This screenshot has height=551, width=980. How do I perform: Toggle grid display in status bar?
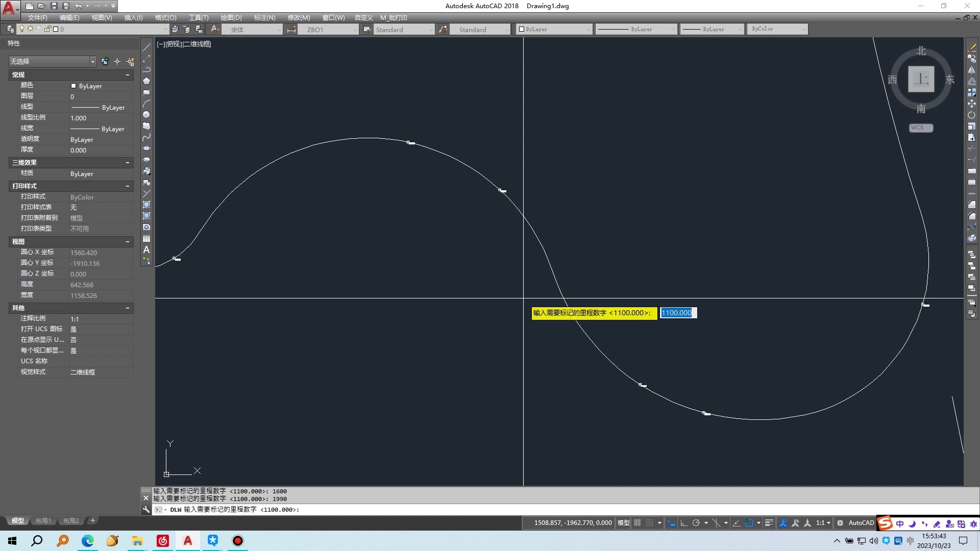(x=638, y=523)
